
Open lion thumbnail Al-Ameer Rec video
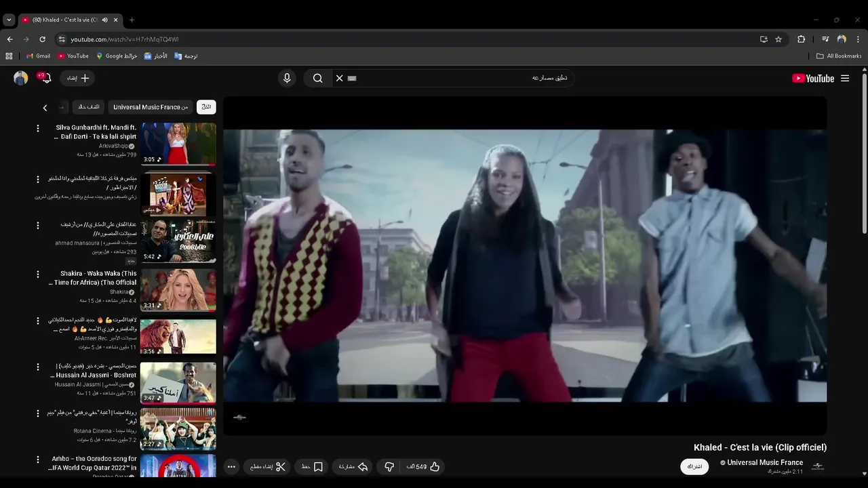[x=178, y=336]
